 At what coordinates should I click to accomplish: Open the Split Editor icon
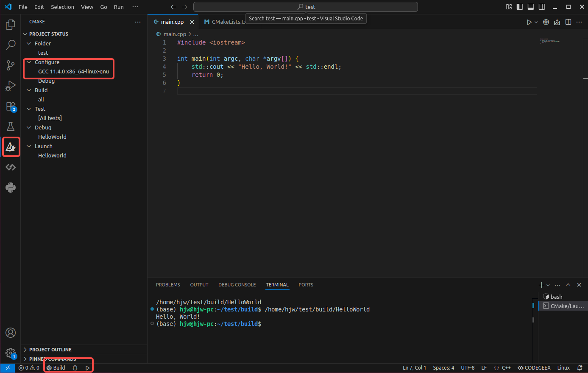coord(568,22)
